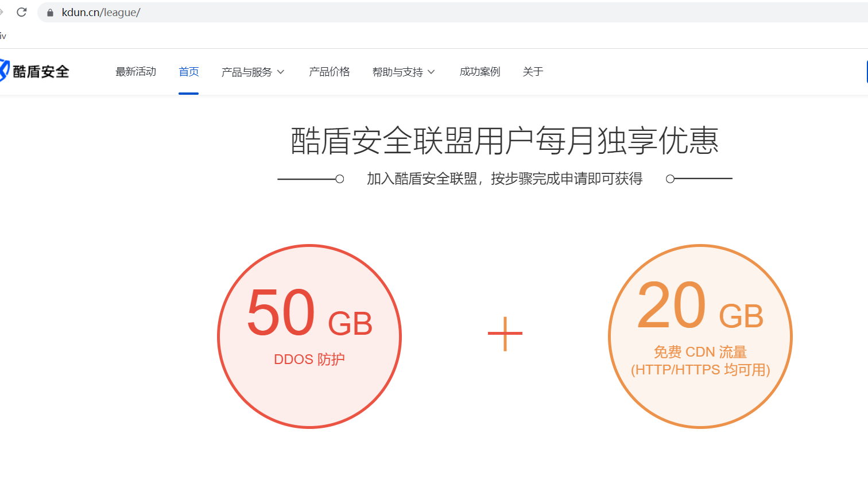
Task: Open the 关于 menu item
Action: [533, 72]
